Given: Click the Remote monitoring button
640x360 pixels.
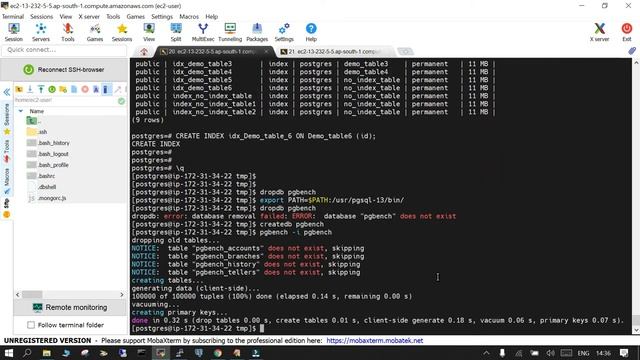Looking at the screenshot, I should click(70, 307).
